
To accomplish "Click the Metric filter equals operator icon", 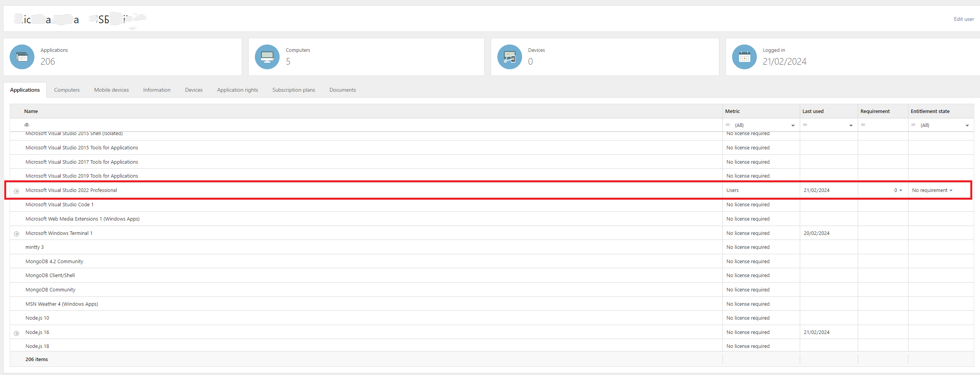I will pyautogui.click(x=727, y=125).
